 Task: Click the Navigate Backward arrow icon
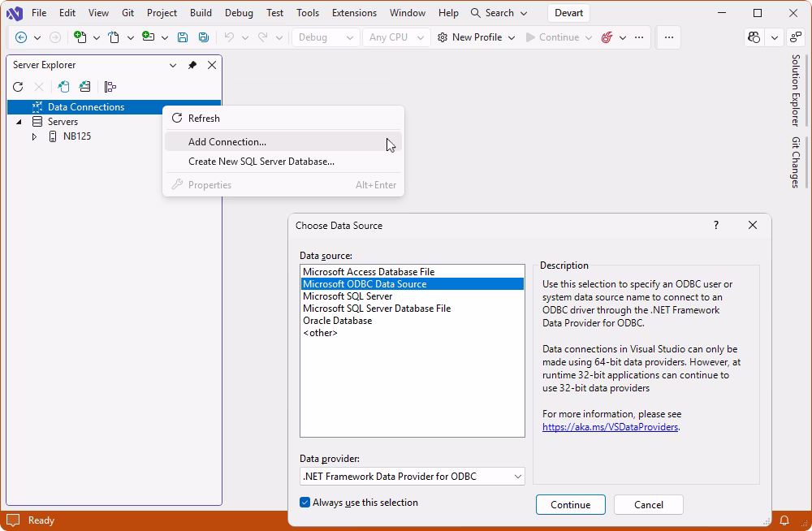click(x=21, y=37)
